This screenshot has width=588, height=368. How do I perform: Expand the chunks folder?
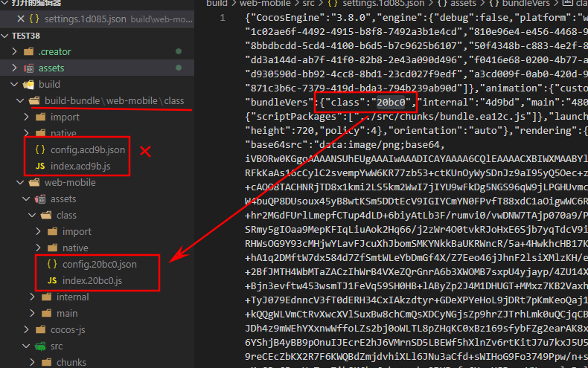coord(32,362)
